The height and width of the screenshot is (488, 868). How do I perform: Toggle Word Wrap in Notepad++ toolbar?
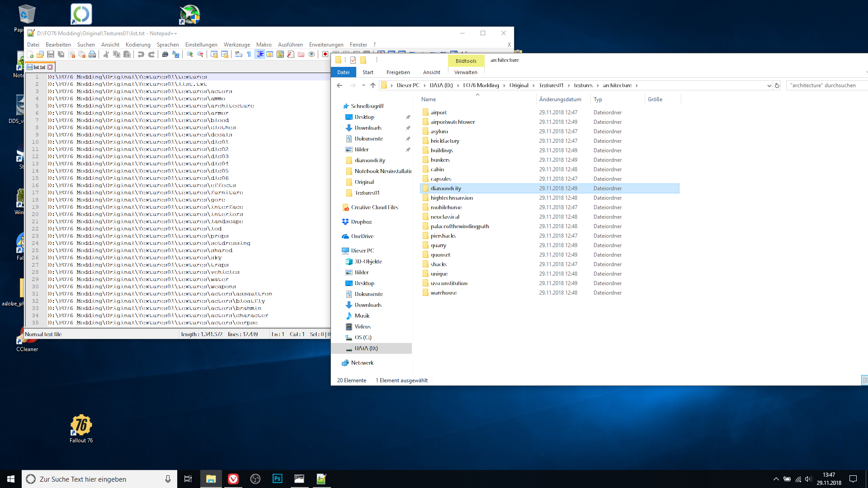click(x=238, y=54)
